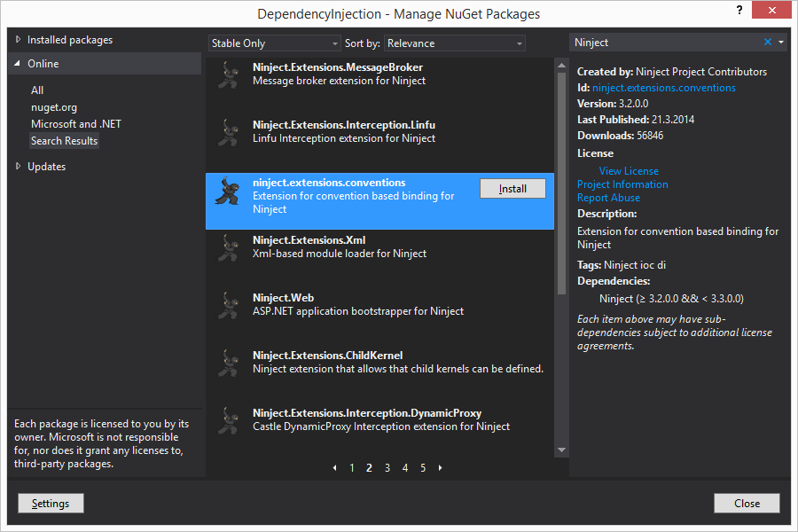Go to next results page arrow
This screenshot has height=532, width=798.
(x=440, y=468)
